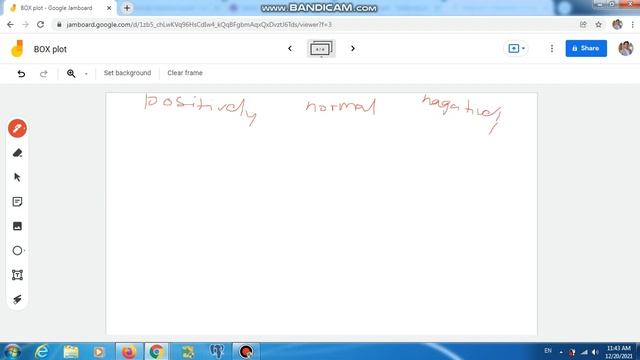The height and width of the screenshot is (360, 640).
Task: Select the Circle shape tool
Action: [x=17, y=250]
